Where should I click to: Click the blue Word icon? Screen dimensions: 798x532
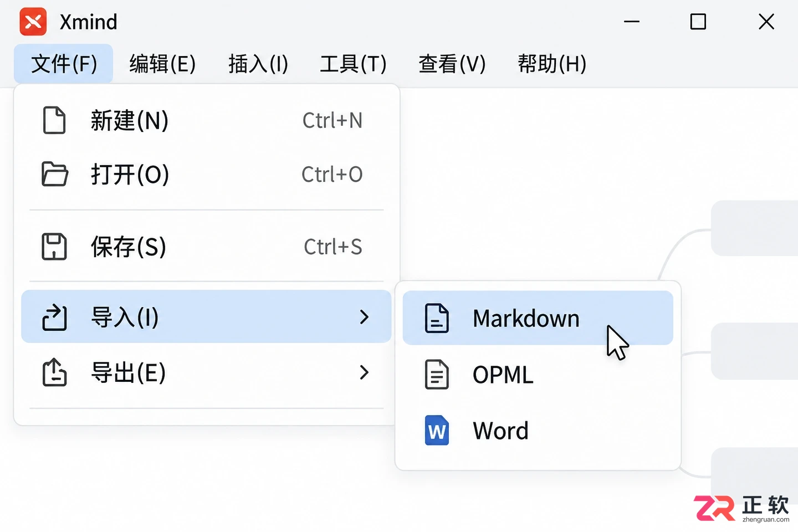coord(437,431)
